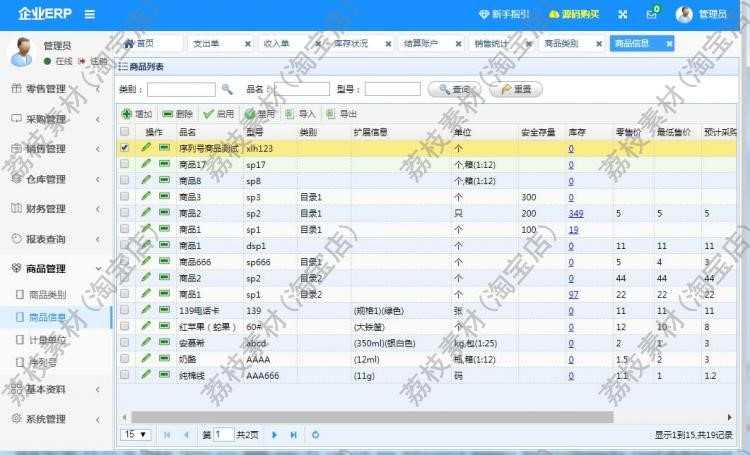Edit the 商品3 row with pencil icon
Image resolution: width=750 pixels, height=455 pixels.
click(146, 196)
